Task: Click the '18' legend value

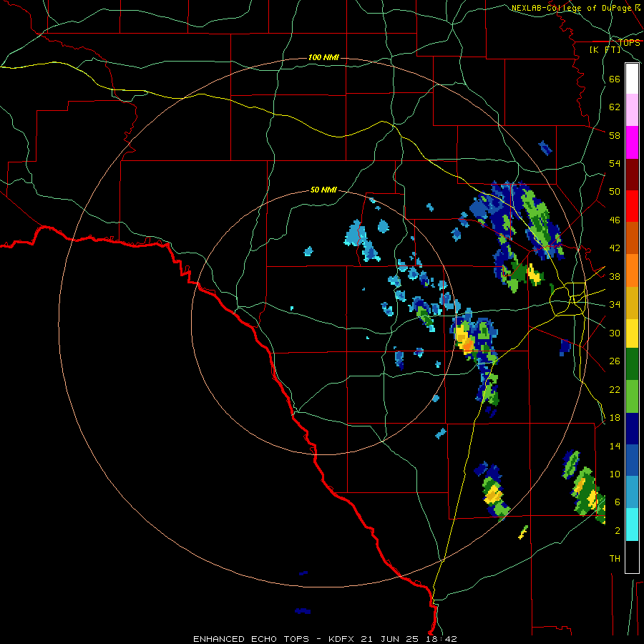Action: click(x=615, y=418)
